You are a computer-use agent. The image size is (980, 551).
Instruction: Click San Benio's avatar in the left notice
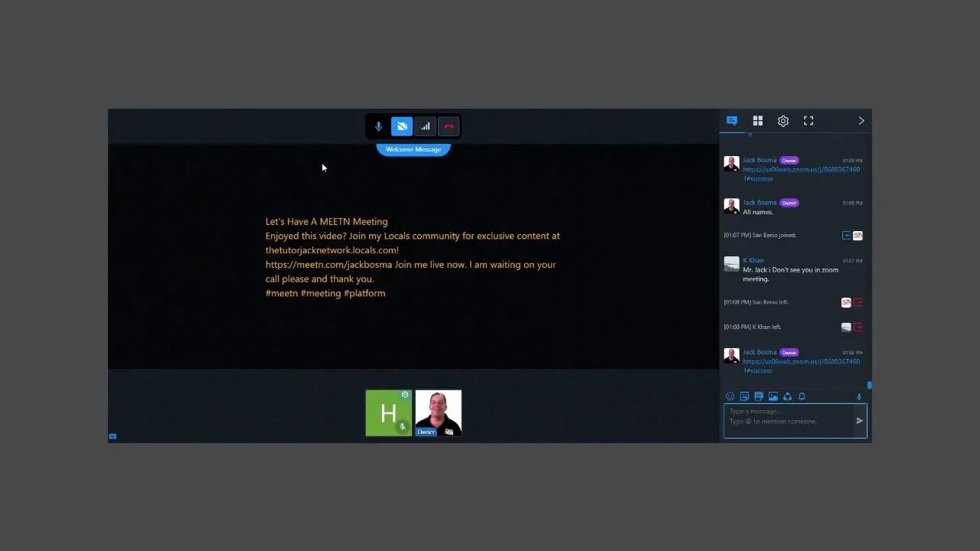[x=846, y=302]
